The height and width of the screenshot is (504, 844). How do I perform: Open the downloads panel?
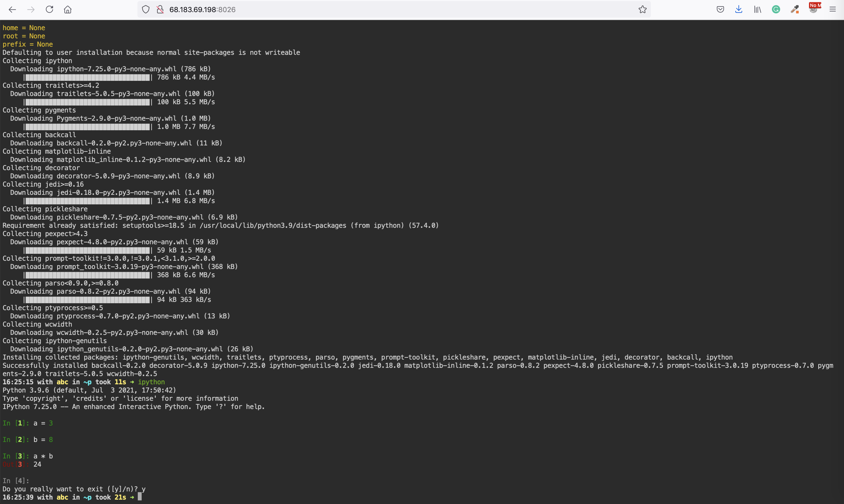(x=739, y=10)
